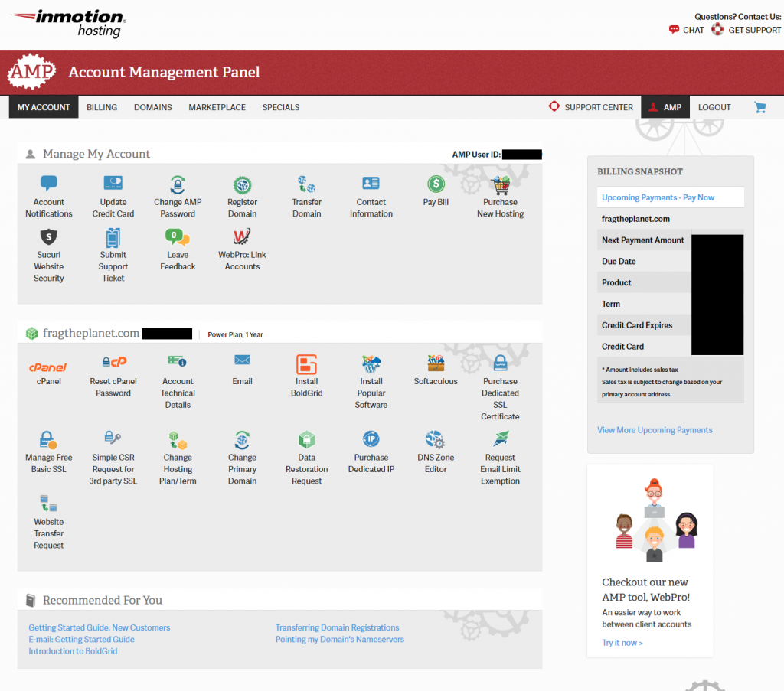Click the Purchase Dedicated IP icon

click(371, 439)
